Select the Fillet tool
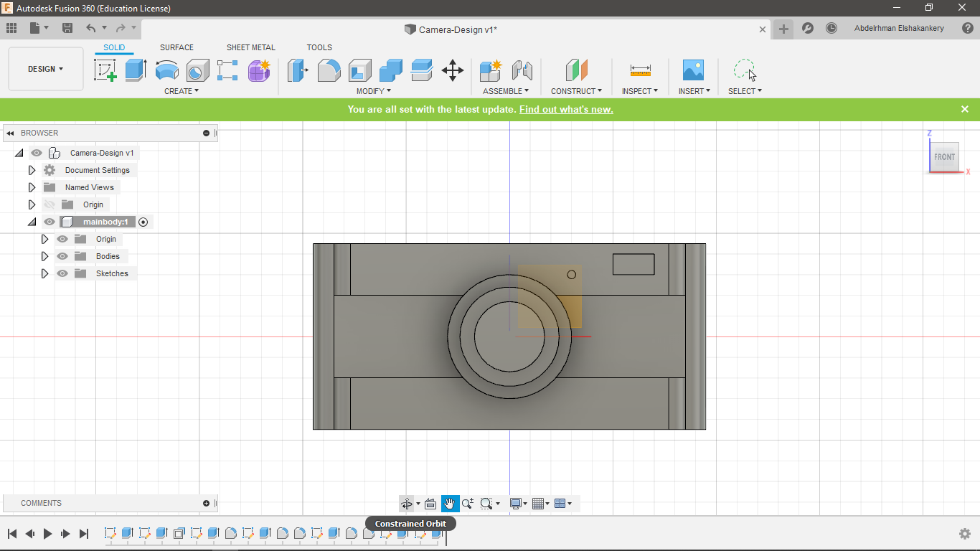 [x=329, y=70]
